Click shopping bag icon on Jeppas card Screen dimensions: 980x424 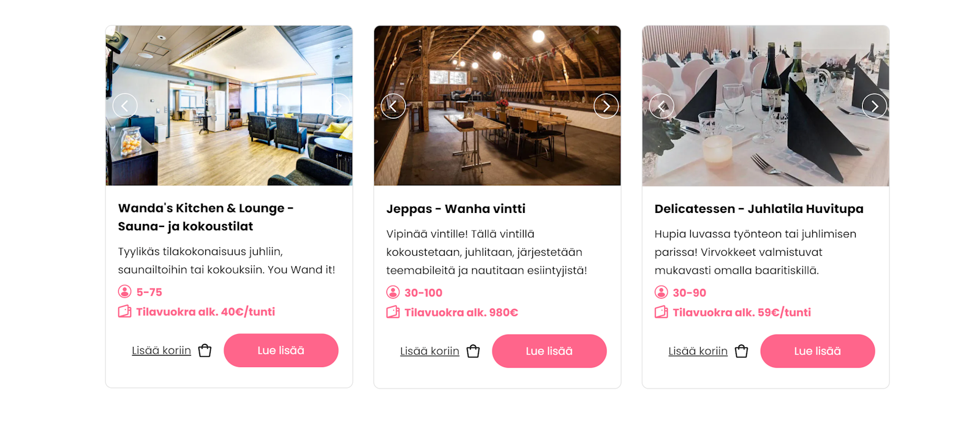coord(473,351)
